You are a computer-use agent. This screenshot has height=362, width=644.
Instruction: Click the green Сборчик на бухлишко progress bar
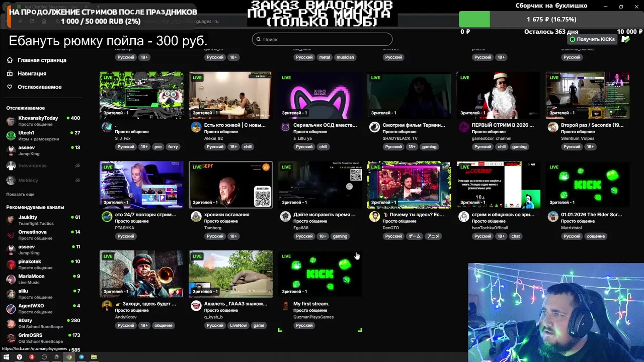pyautogui.click(x=474, y=20)
